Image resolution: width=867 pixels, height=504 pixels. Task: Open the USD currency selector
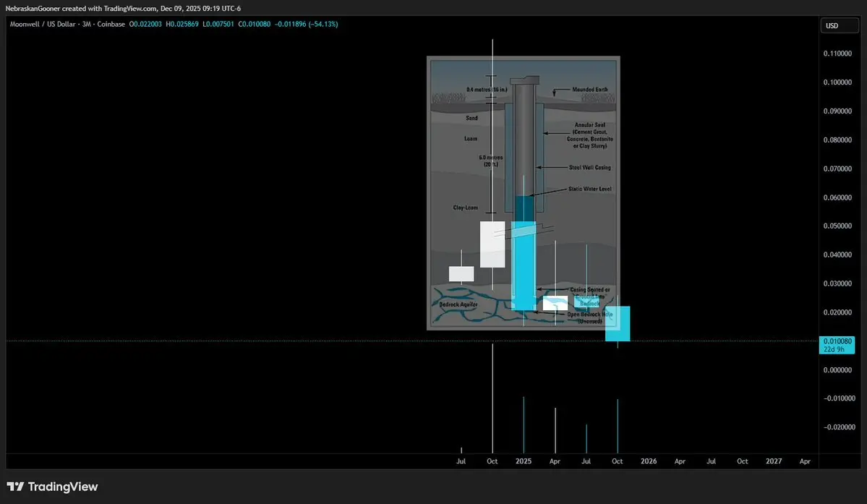839,26
